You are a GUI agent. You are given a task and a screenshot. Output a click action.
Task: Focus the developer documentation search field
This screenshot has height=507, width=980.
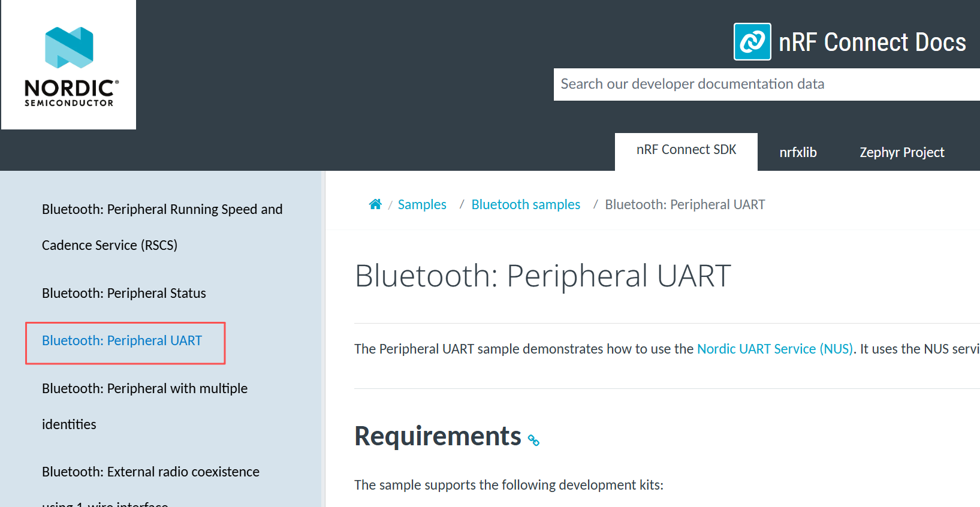(767, 84)
